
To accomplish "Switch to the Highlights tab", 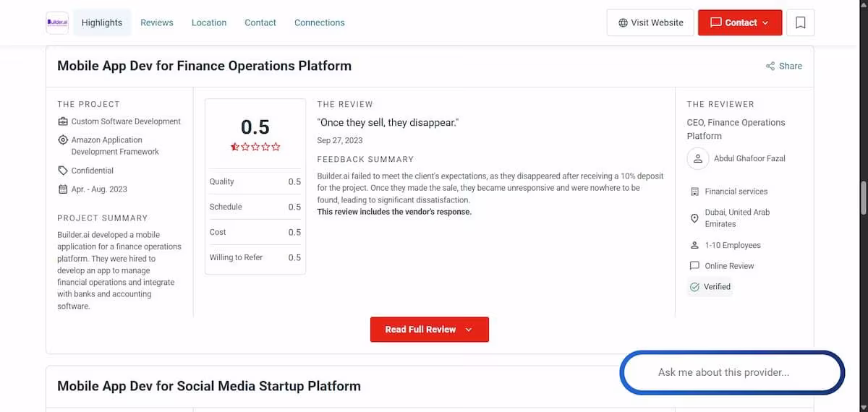I will pos(102,22).
